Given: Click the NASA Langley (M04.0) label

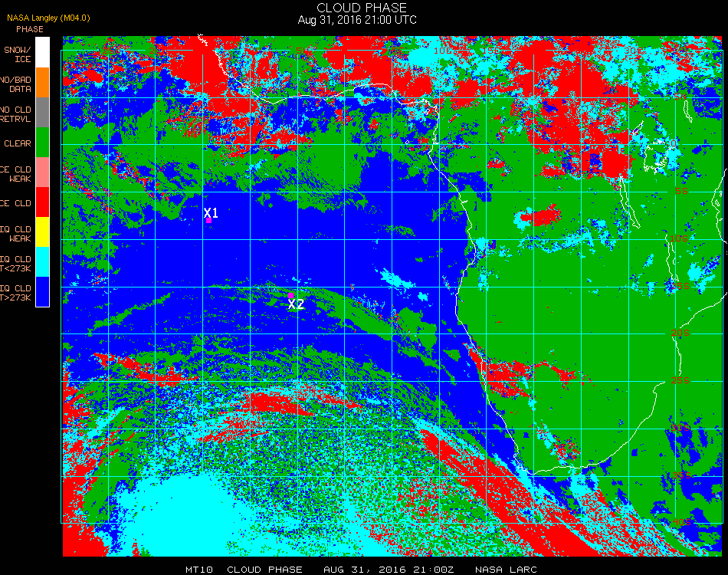Looking at the screenshot, I should pyautogui.click(x=48, y=18).
